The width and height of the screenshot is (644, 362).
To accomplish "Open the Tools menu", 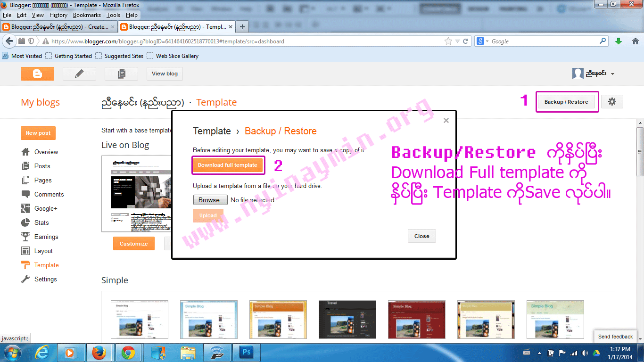I will (113, 15).
